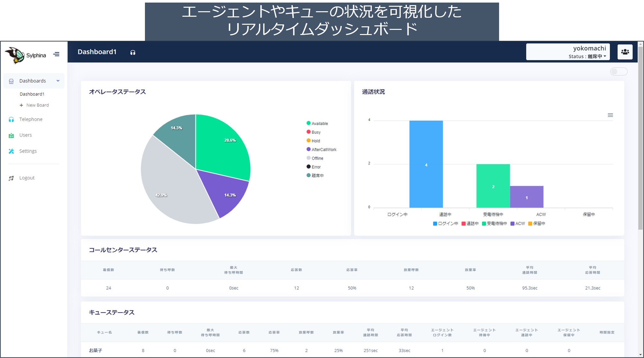This screenshot has height=358, width=644.
Task: Toggle ACW series in bar chart legend
Action: point(520,224)
